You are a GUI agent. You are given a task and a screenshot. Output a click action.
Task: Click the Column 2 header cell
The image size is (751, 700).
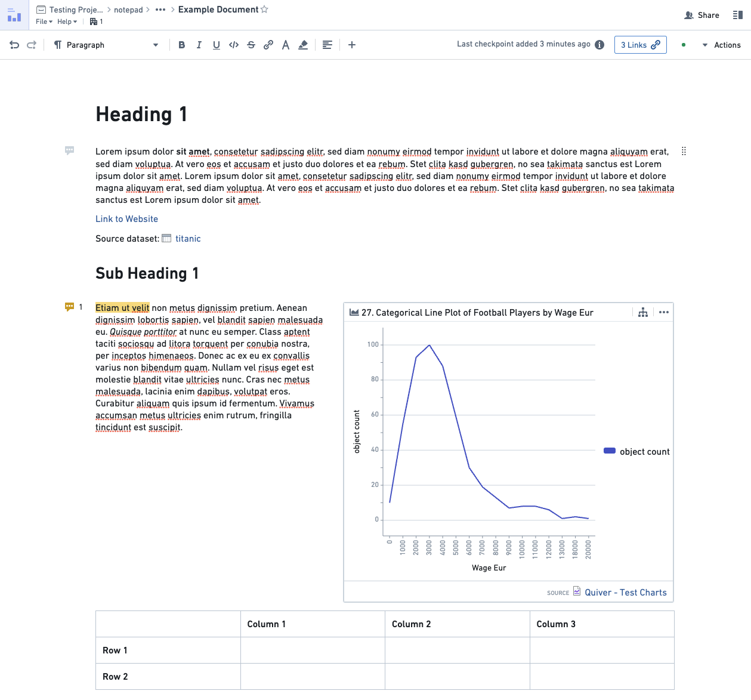coord(458,624)
